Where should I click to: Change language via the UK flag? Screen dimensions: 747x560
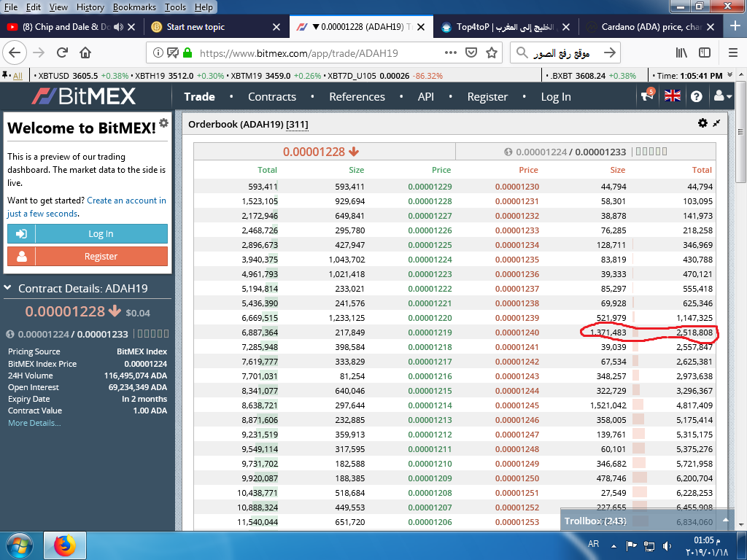coord(672,96)
